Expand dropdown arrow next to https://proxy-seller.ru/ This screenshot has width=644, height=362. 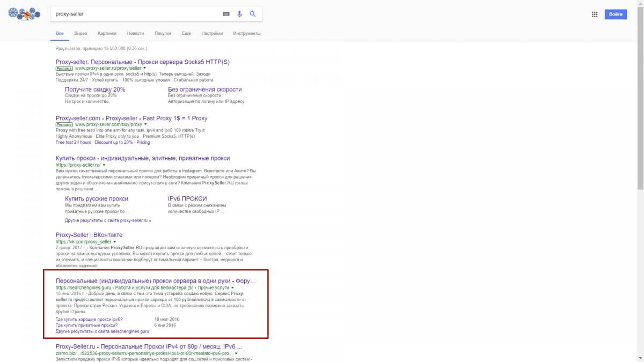104,165
